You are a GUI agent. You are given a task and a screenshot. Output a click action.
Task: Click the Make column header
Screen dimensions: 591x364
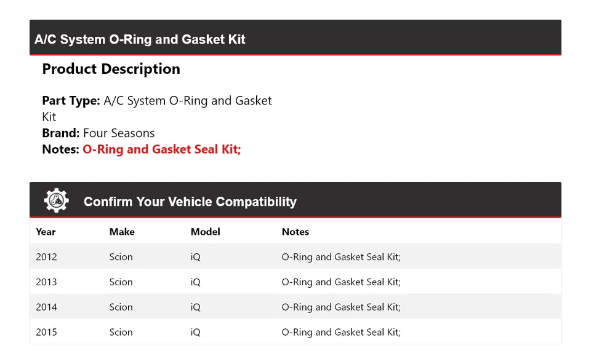click(x=122, y=232)
